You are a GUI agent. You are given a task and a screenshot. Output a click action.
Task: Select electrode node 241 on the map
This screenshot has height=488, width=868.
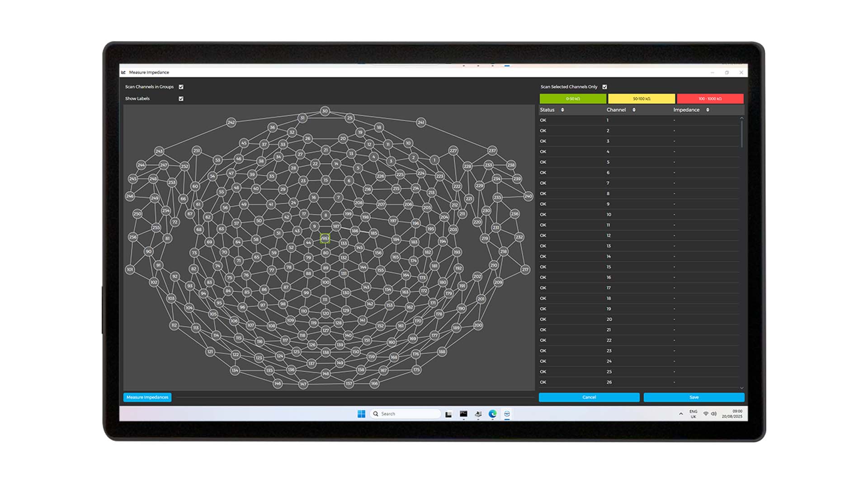(421, 122)
